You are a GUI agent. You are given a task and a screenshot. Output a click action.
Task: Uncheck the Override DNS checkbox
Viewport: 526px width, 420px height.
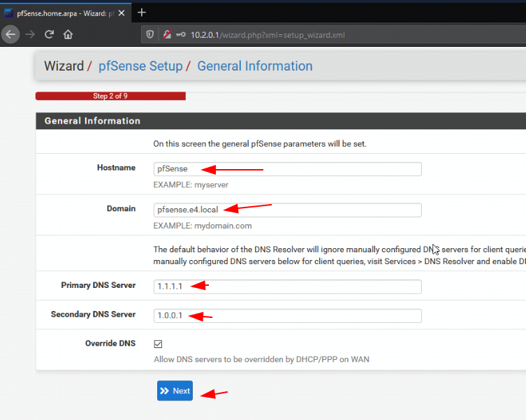pyautogui.click(x=158, y=344)
